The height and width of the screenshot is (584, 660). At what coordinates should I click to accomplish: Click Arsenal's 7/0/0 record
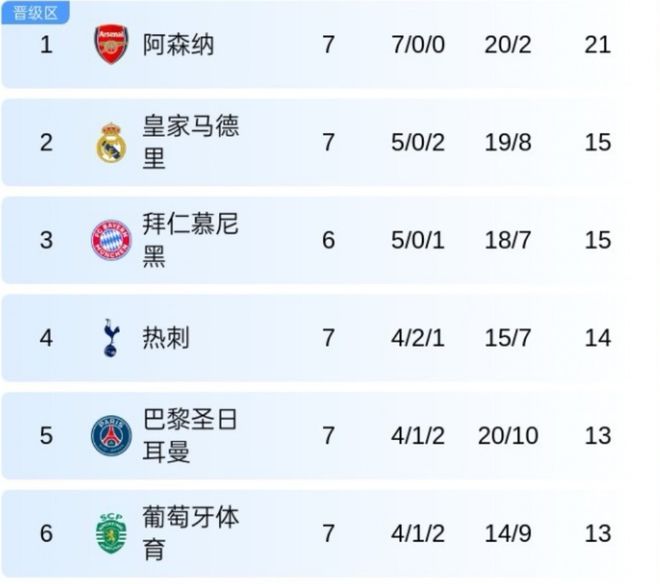click(417, 45)
